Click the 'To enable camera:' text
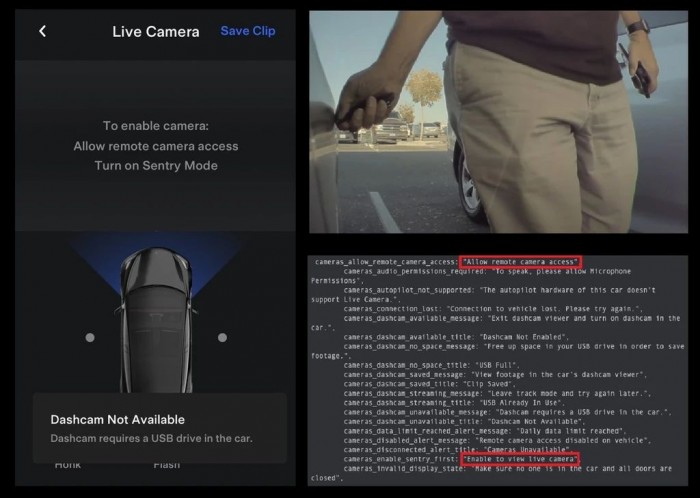 156,126
